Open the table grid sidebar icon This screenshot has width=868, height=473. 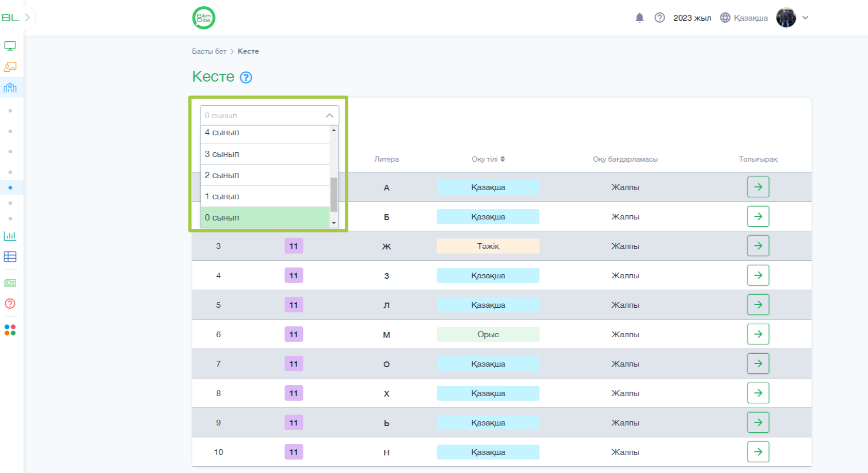pos(10,257)
